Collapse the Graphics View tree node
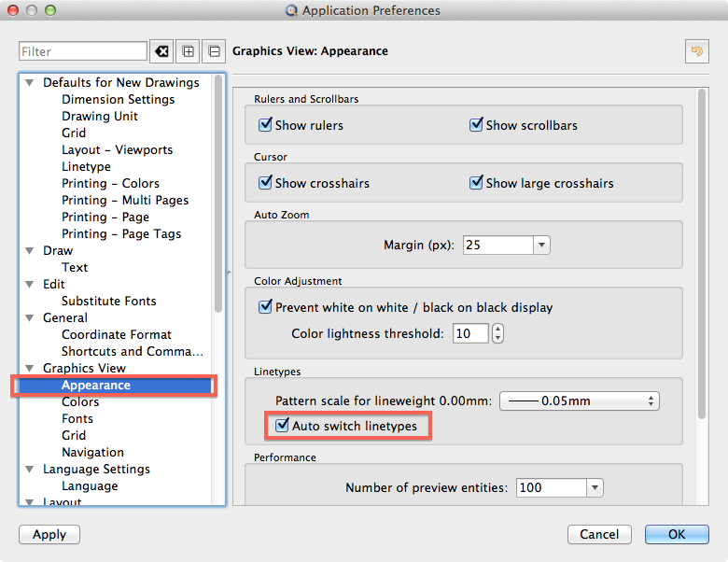This screenshot has height=562, width=728. (x=30, y=369)
